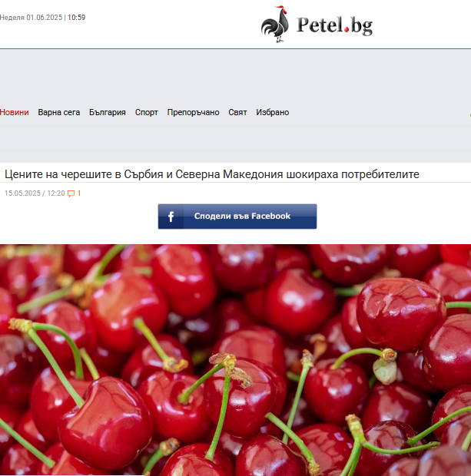The height and width of the screenshot is (476, 471).
Task: Click the Сподели във Facebook button
Action: click(x=237, y=217)
